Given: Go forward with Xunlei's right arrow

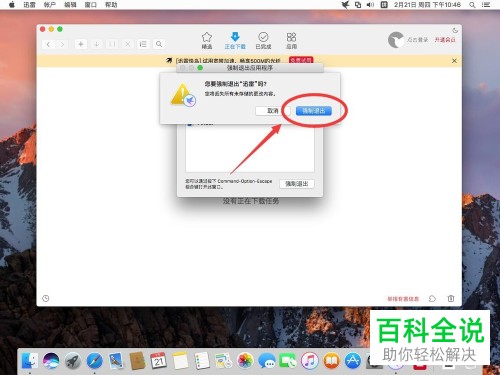Looking at the screenshot, I should pyautogui.click(x=62, y=44).
